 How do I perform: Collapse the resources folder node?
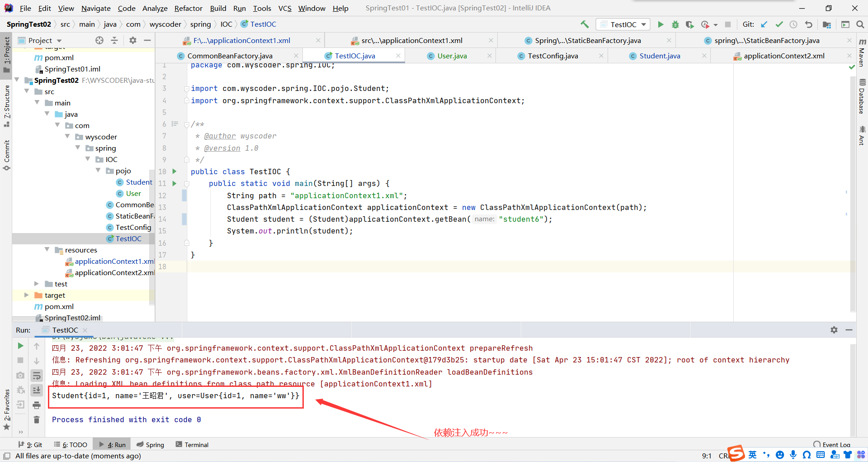coord(47,250)
